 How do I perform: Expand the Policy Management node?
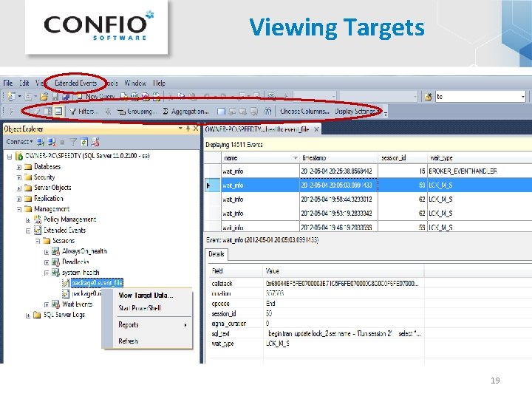[28, 220]
